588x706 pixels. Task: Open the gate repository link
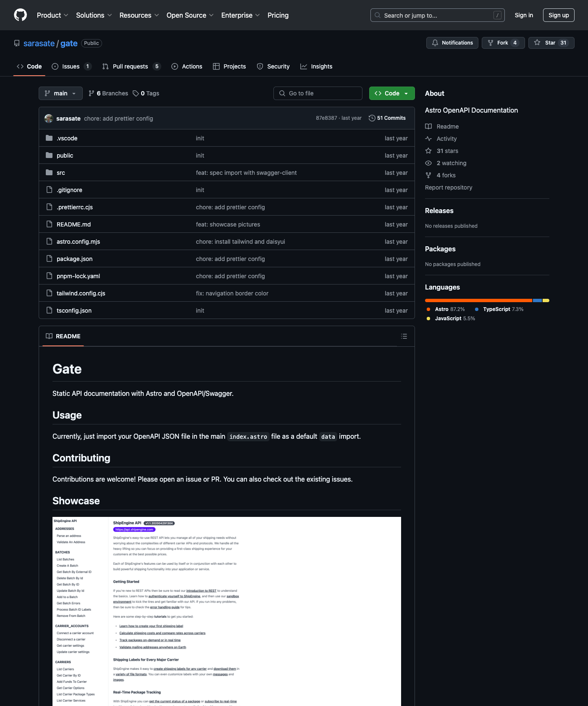point(69,43)
